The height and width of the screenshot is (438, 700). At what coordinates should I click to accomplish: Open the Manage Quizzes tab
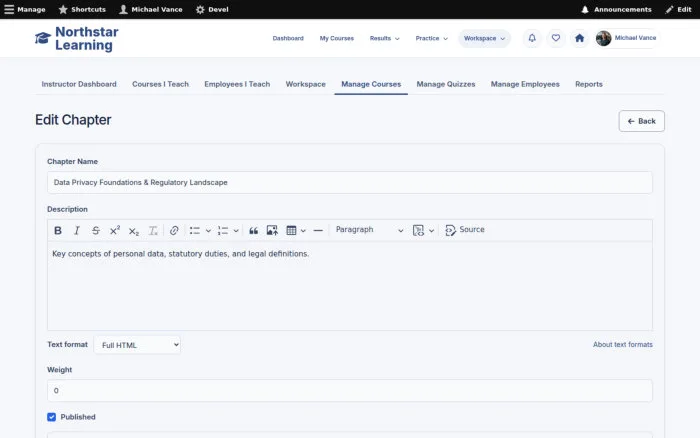(x=446, y=84)
